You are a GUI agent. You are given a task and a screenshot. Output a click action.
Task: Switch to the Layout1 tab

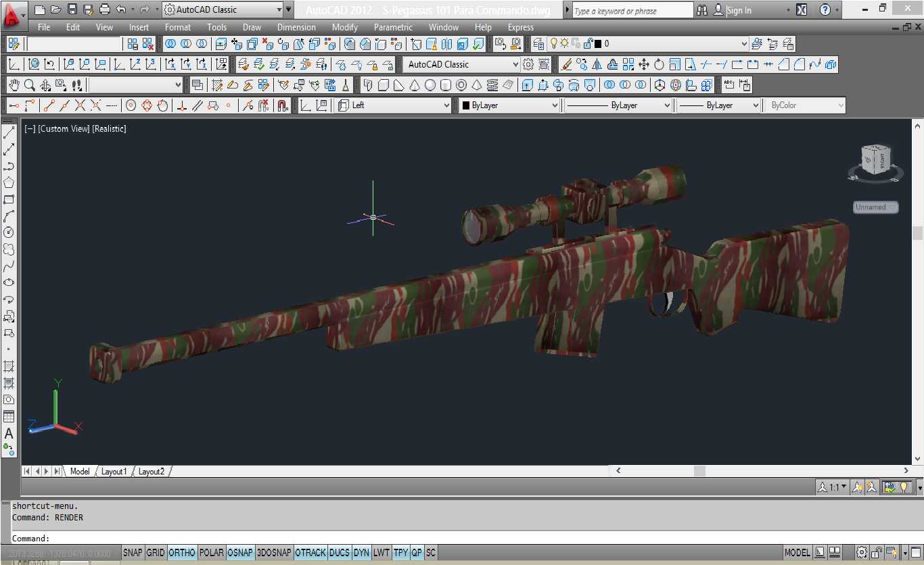tap(114, 472)
